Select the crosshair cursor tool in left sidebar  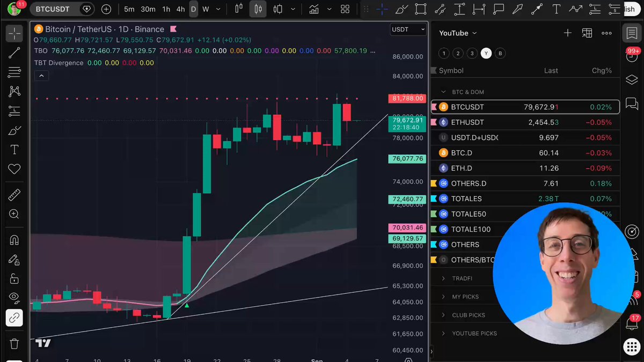[x=14, y=33]
